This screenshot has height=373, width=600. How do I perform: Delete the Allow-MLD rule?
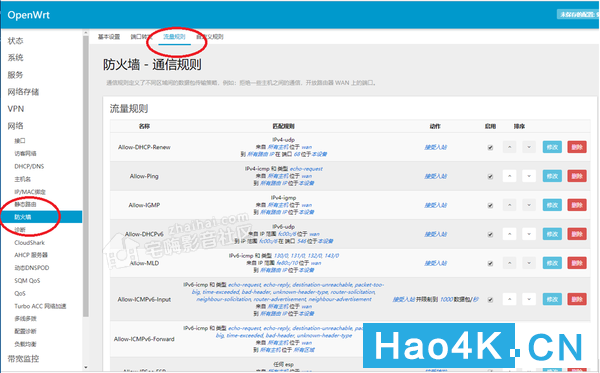click(577, 263)
